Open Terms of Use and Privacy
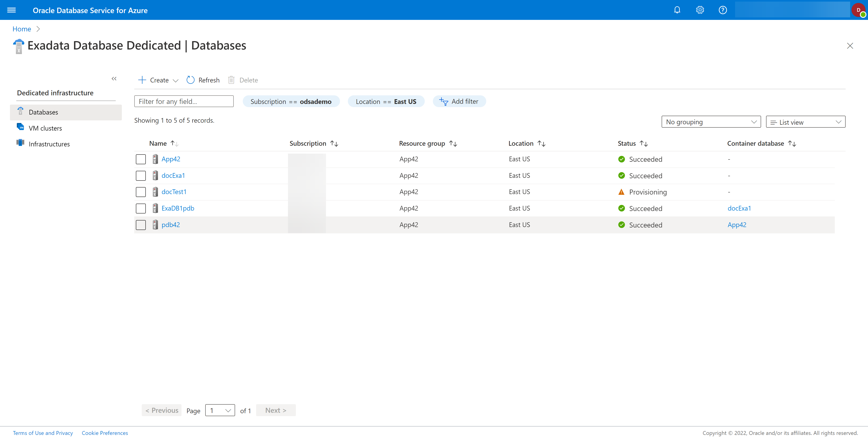The width and height of the screenshot is (868, 441). (43, 433)
